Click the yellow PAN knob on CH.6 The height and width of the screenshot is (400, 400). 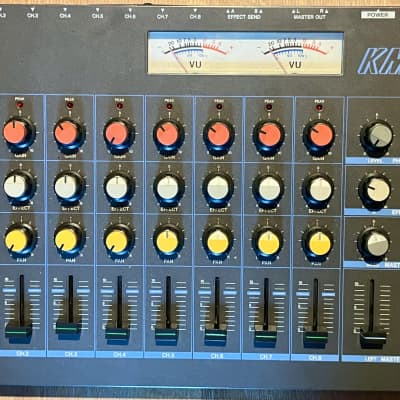point(218,243)
